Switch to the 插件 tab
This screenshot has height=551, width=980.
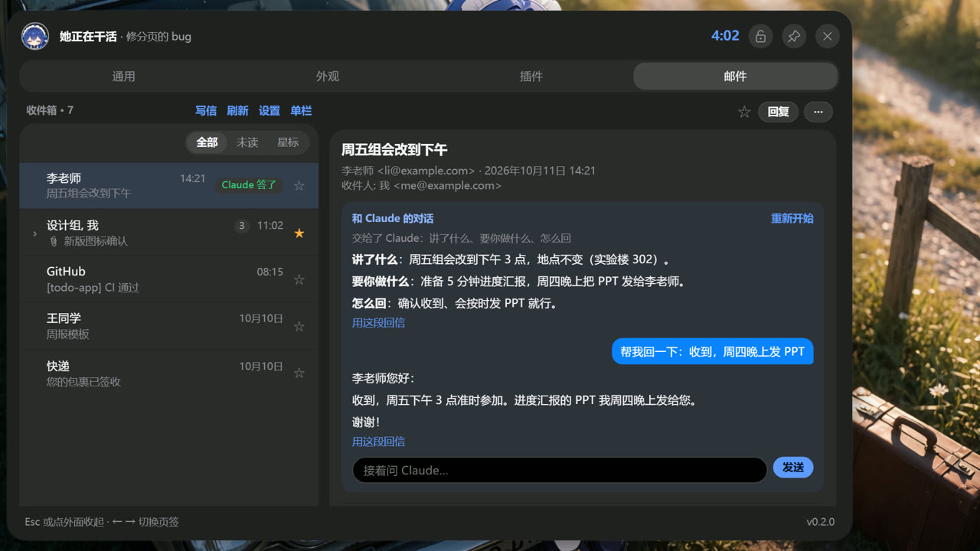[531, 77]
